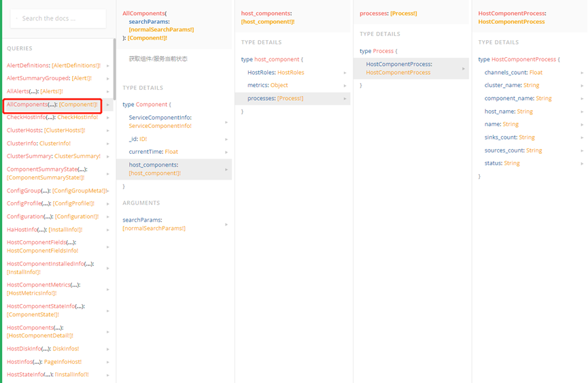Image resolution: width=588 pixels, height=383 pixels.
Task: Expand arrow next to AllAlerts
Action: [108, 92]
